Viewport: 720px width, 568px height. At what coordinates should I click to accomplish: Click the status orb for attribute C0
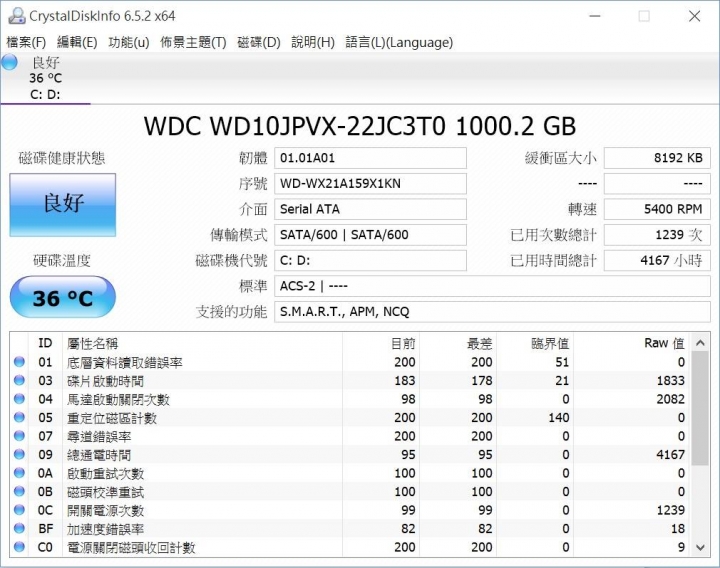coord(19,547)
